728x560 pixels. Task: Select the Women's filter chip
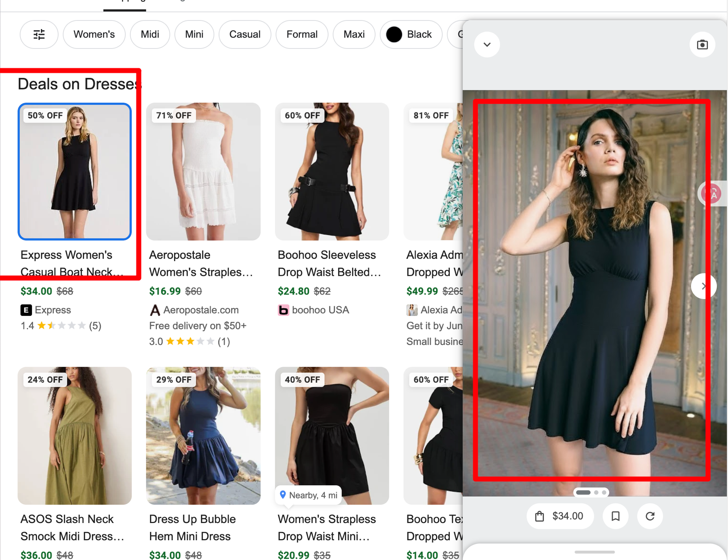(94, 34)
